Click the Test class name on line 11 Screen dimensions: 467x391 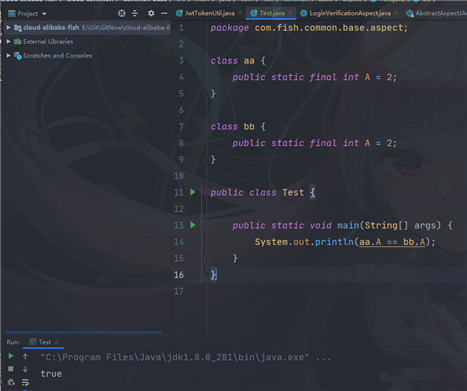coord(293,193)
